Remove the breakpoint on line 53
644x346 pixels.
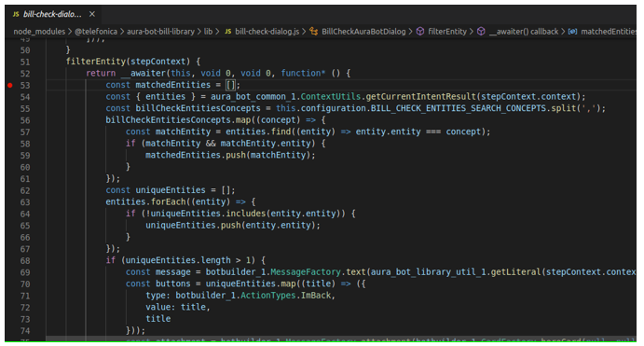click(10, 85)
